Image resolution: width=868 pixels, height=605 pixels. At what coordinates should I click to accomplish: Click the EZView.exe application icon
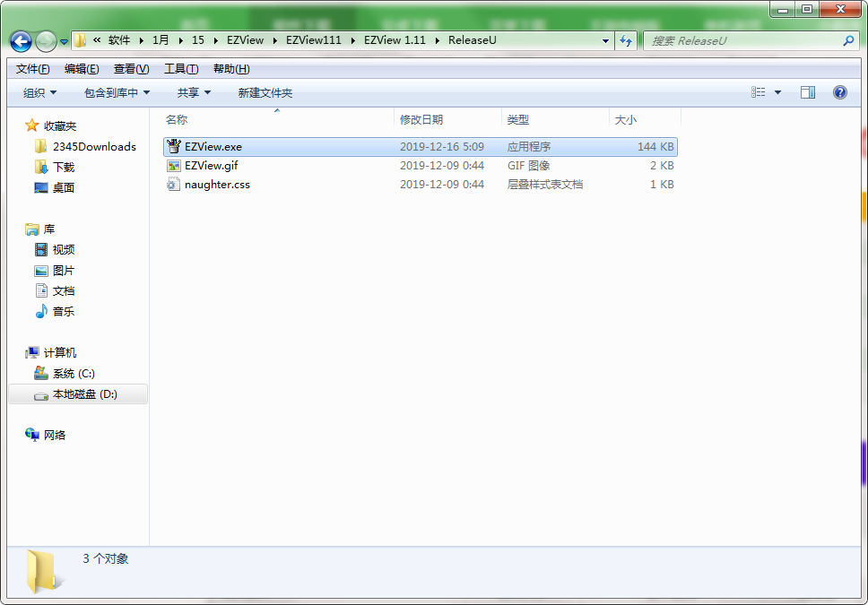coord(174,147)
